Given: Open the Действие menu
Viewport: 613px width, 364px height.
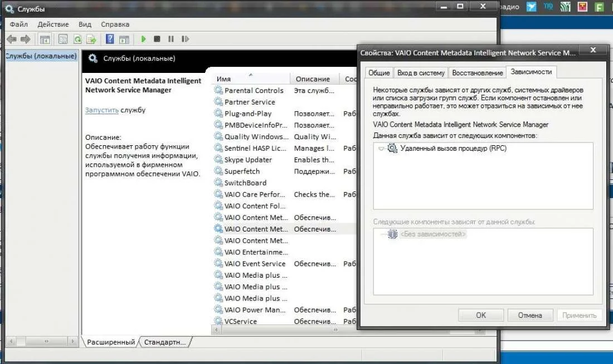Looking at the screenshot, I should tap(53, 24).
